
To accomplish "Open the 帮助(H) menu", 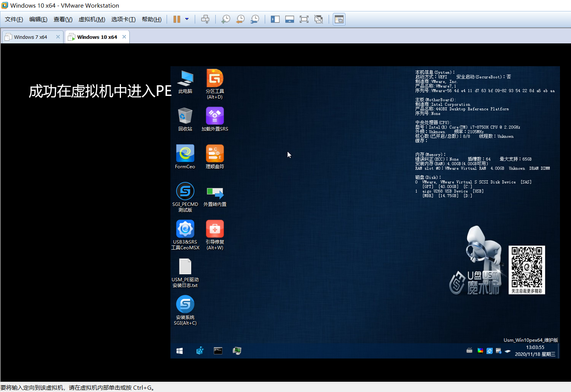I will click(152, 19).
